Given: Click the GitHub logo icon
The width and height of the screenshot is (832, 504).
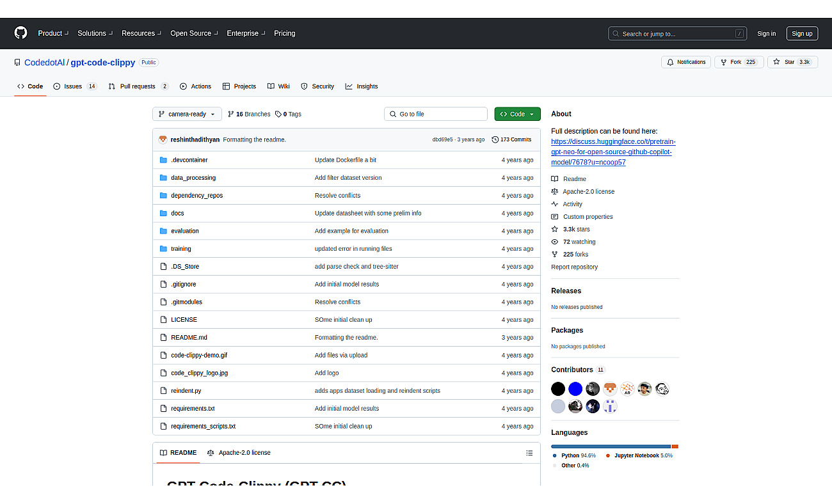Looking at the screenshot, I should (21, 33).
